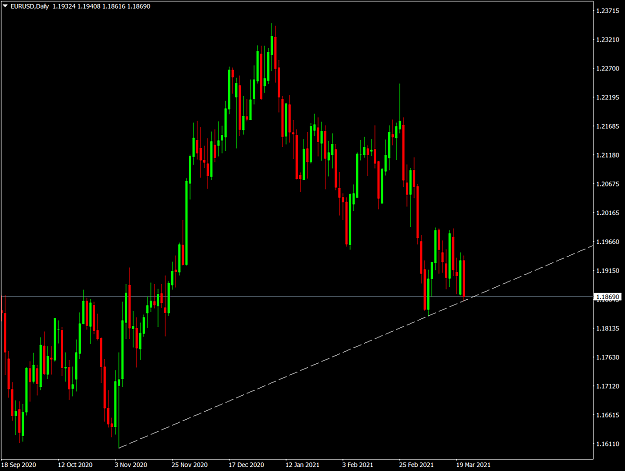625x471 pixels.
Task: Click the 3 Feb 2021 date label
Action: tap(358, 465)
